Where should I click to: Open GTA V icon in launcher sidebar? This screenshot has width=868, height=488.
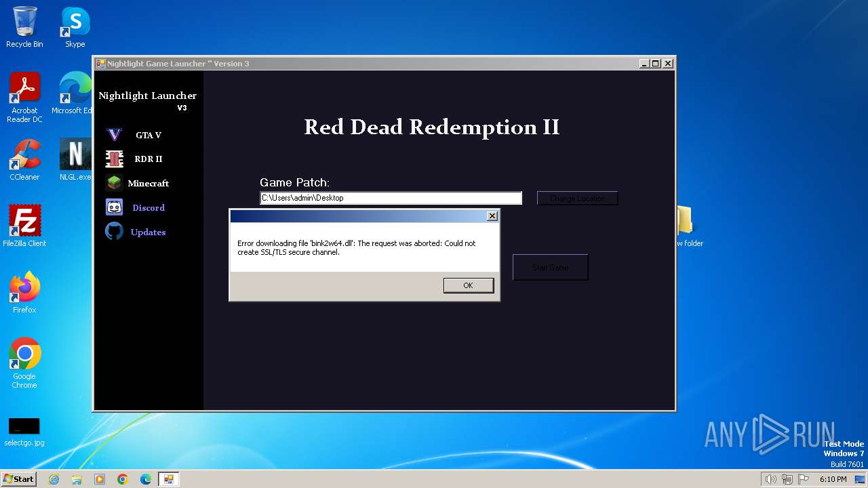click(x=114, y=134)
